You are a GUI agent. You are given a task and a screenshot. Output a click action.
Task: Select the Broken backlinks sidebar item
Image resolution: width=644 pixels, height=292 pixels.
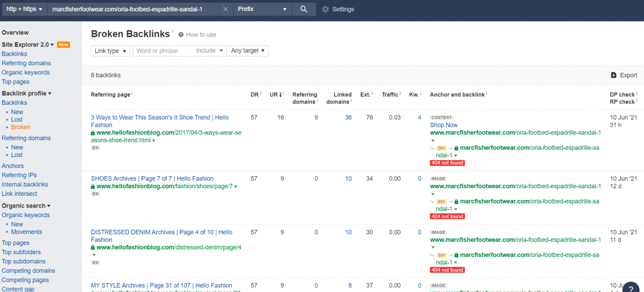tap(20, 127)
